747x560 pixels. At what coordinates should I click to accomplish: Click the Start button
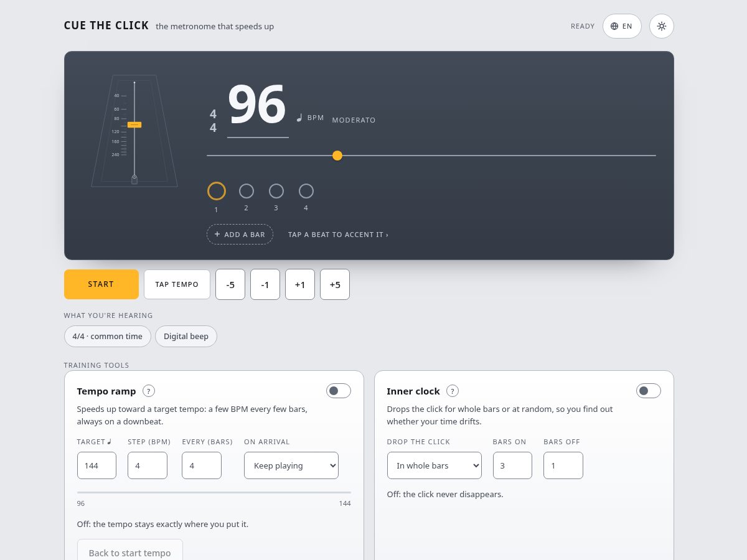click(x=101, y=284)
